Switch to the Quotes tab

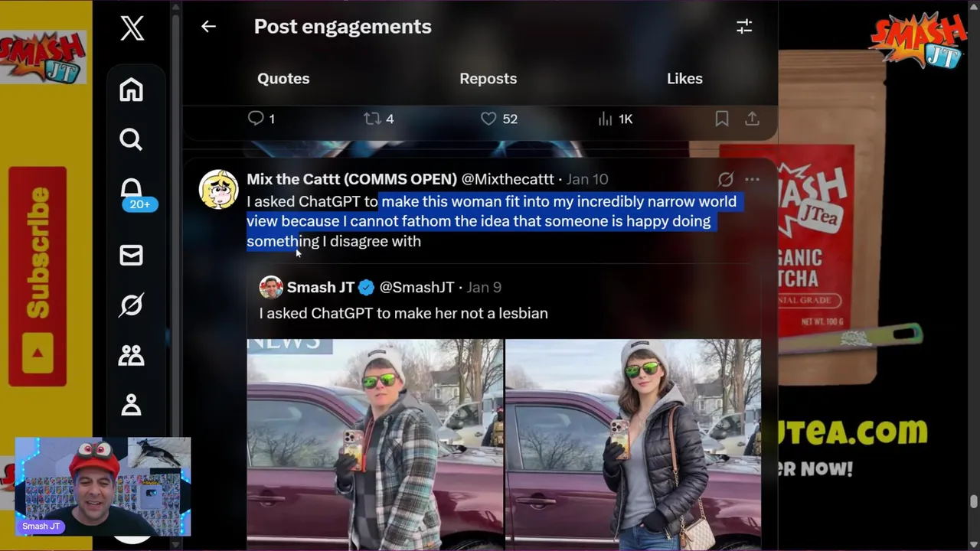283,79
